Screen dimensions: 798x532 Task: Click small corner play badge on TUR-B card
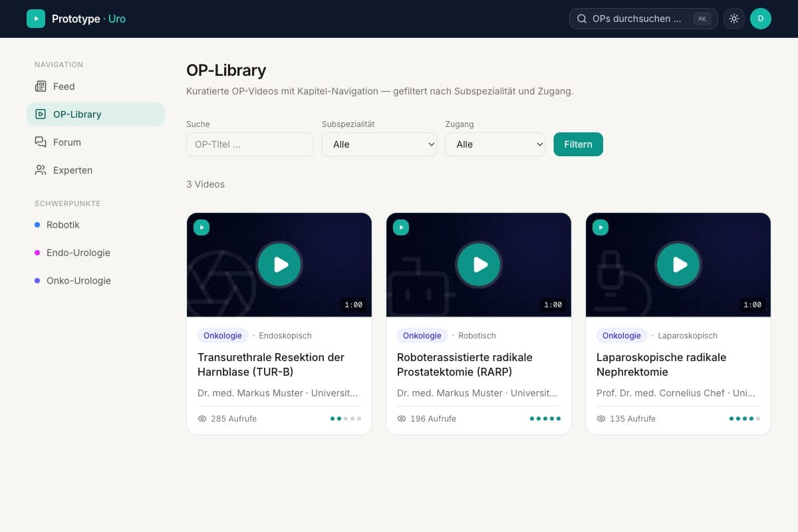[x=201, y=227]
